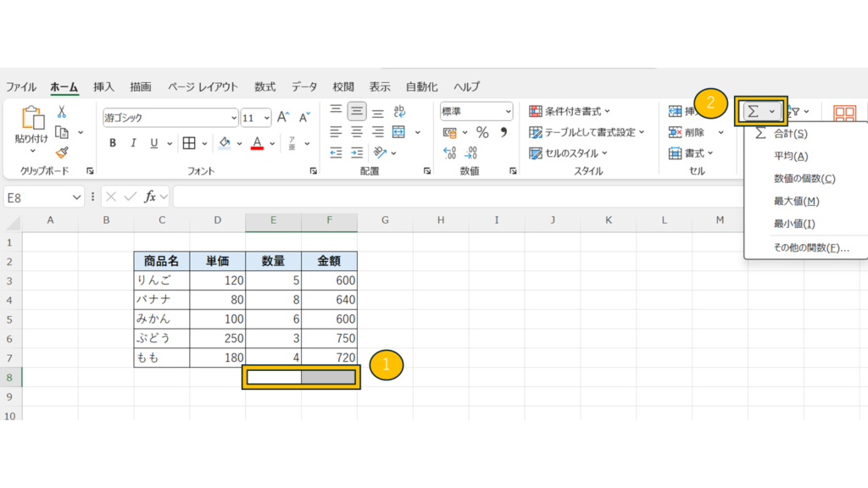Image resolution: width=868 pixels, height=488 pixels.
Task: Click the Copy icon in clipboard group
Action: pos(62,132)
